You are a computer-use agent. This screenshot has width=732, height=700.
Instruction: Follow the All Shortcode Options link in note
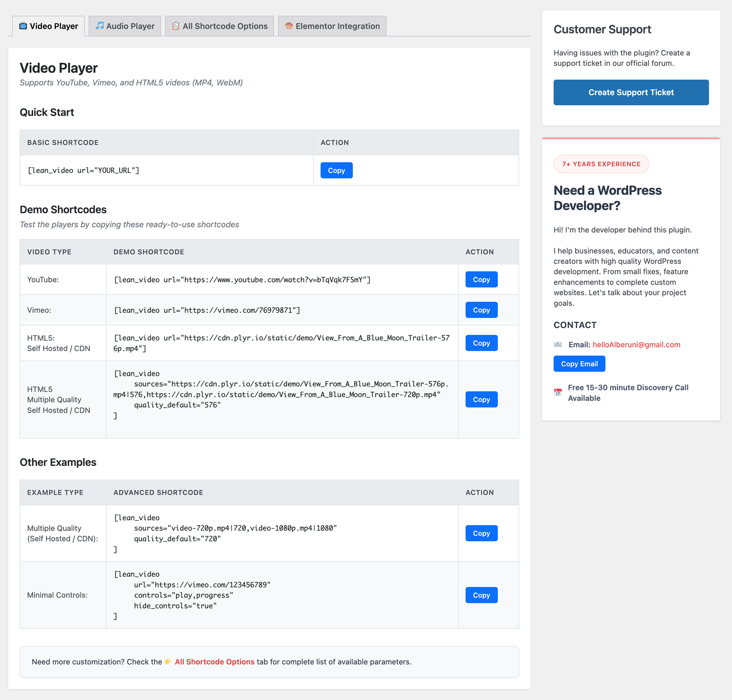click(214, 662)
